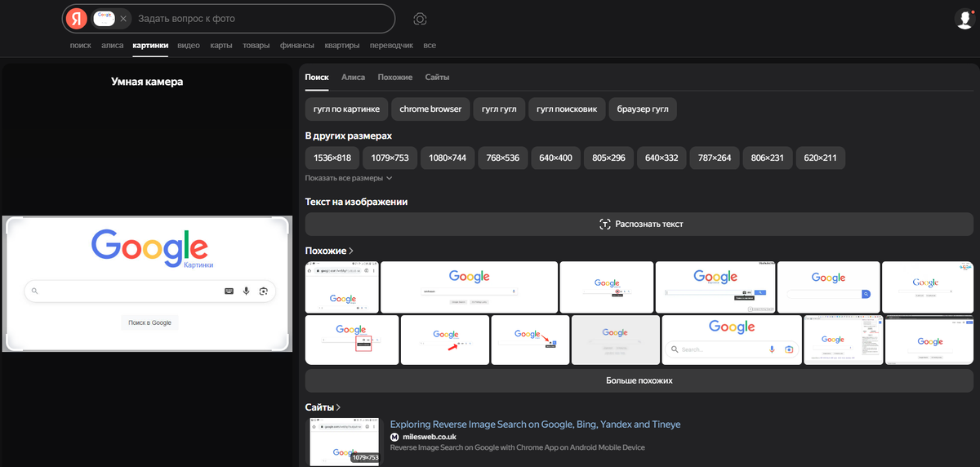The width and height of the screenshot is (980, 467).
Task: Switch to the 'Алиса' results tab
Action: click(353, 77)
